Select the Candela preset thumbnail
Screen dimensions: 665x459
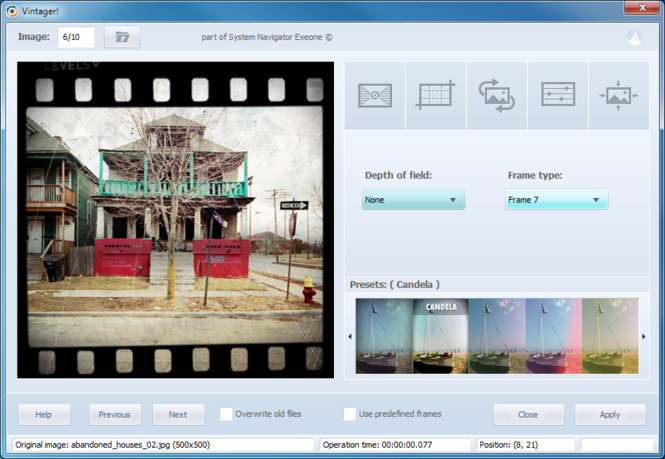click(440, 336)
